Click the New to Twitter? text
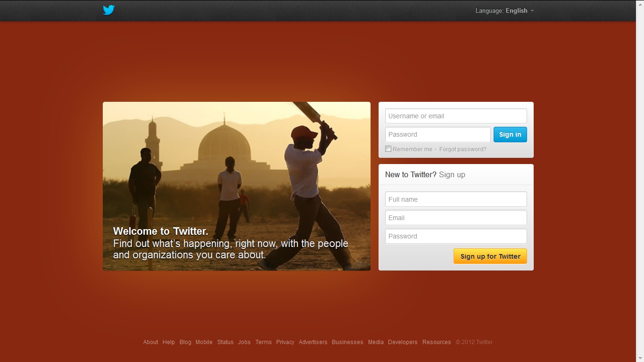The image size is (644, 362). 411,174
